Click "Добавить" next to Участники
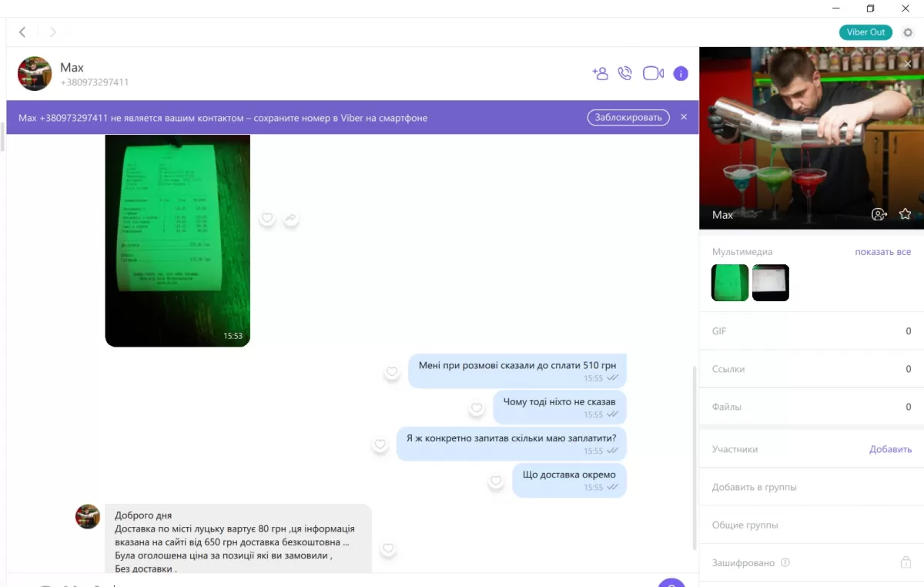 click(890, 449)
